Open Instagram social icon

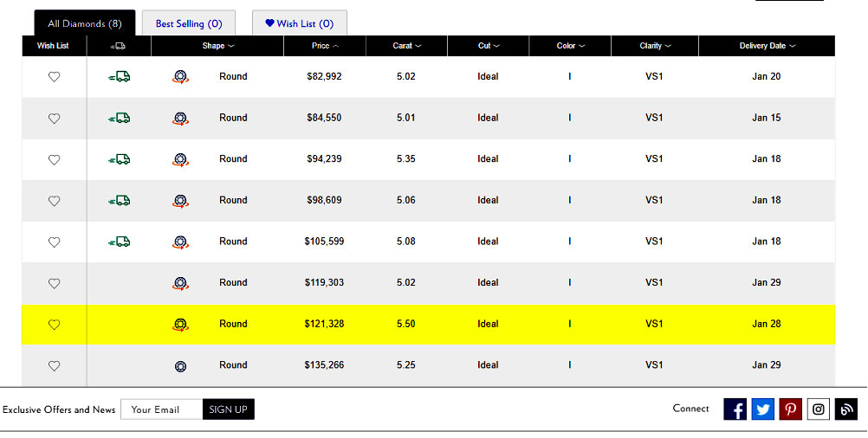818,409
